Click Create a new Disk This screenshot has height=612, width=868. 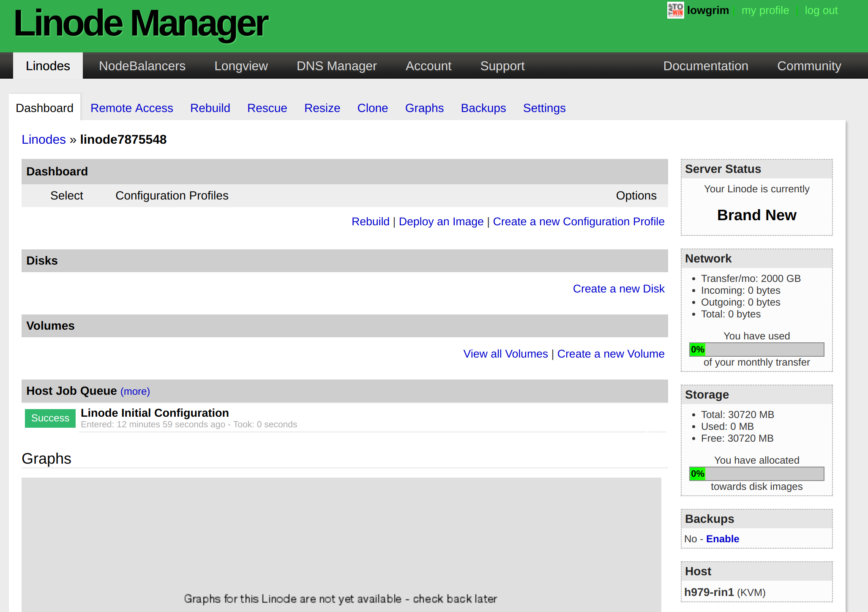(618, 289)
